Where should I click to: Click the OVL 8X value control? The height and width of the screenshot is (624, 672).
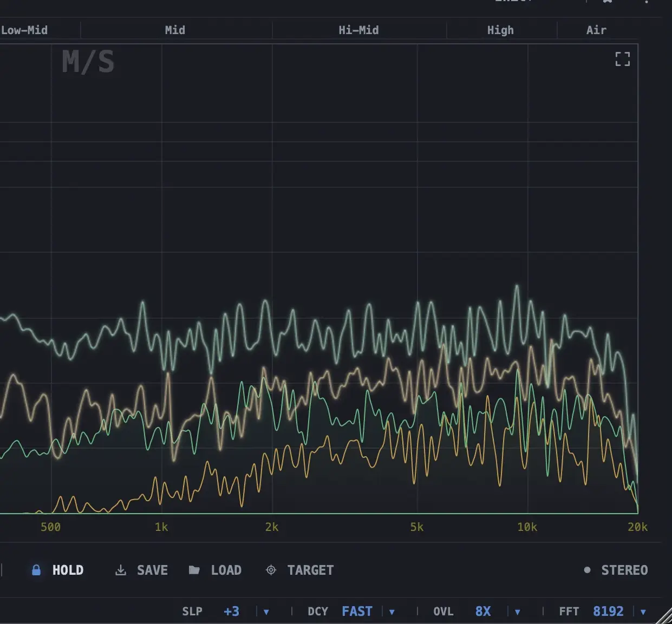482,611
